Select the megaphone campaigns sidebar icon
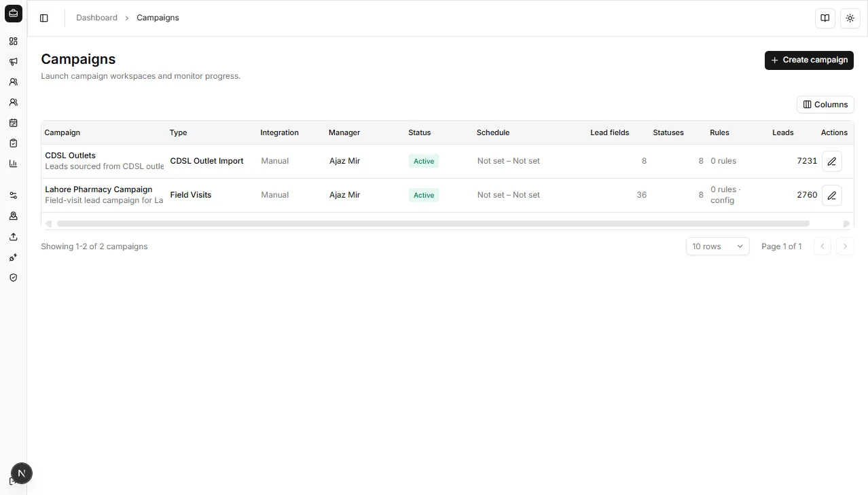The height and width of the screenshot is (495, 868). [13, 62]
